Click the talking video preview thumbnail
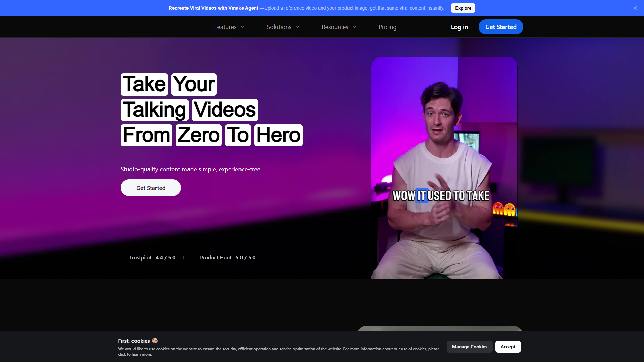Viewport: 644px width, 362px height. click(444, 168)
